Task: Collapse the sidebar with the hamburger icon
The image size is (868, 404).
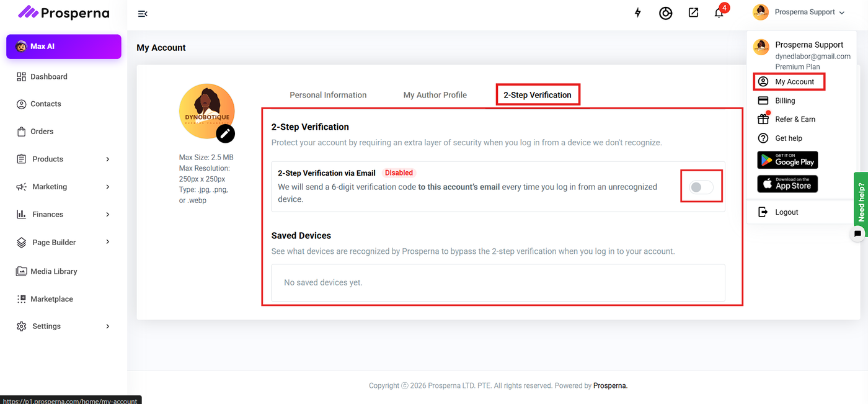Action: pyautogui.click(x=143, y=14)
